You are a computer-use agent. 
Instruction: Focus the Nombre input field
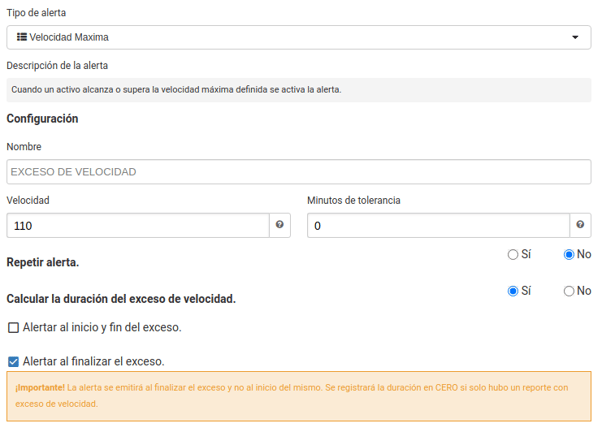coord(299,172)
